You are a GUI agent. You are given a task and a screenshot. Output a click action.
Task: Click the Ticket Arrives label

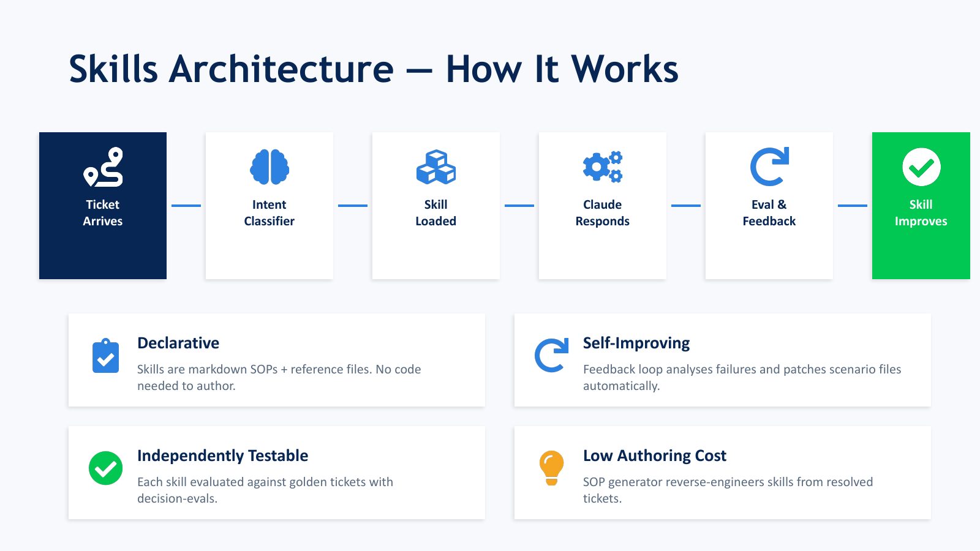(x=103, y=212)
